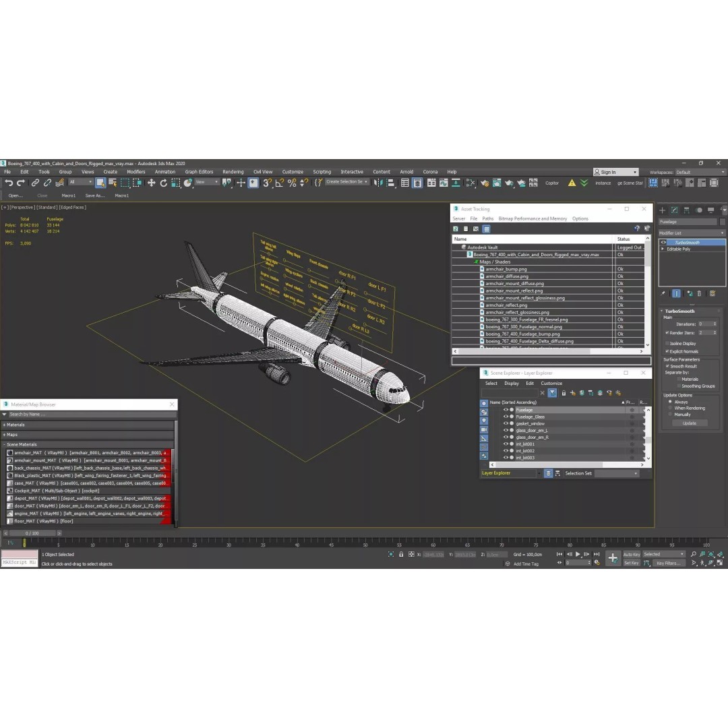Hide the gasket_window object eye icon
Screen dimensions: 728x728
[506, 423]
